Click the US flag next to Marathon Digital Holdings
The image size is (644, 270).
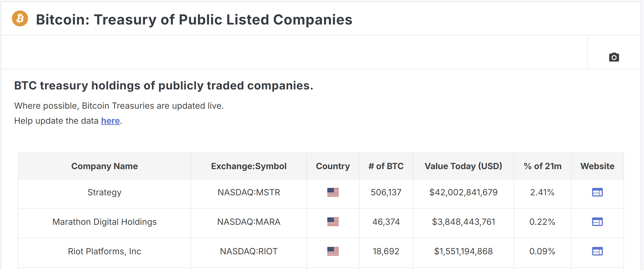click(x=333, y=222)
